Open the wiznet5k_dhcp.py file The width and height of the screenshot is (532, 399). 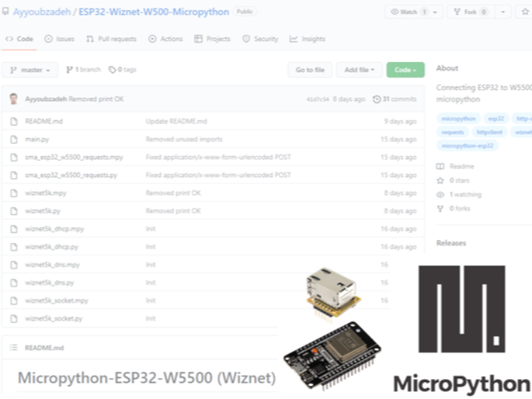[52, 247]
